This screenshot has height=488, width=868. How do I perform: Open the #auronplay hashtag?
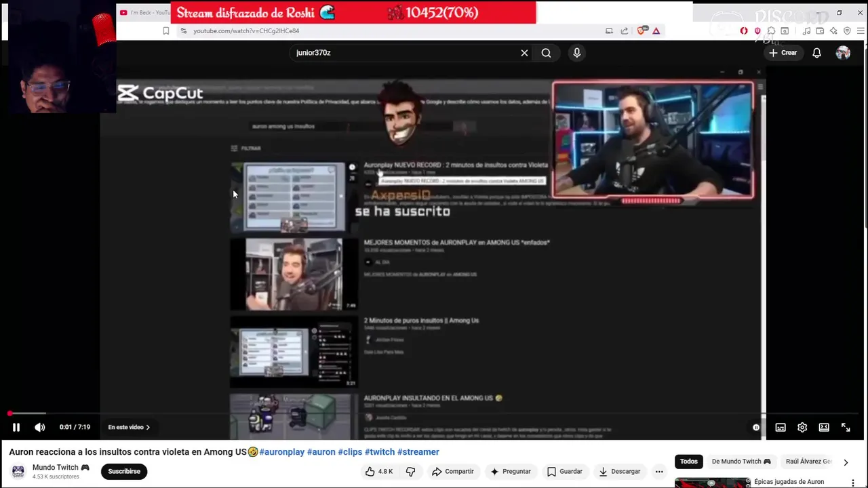click(282, 452)
